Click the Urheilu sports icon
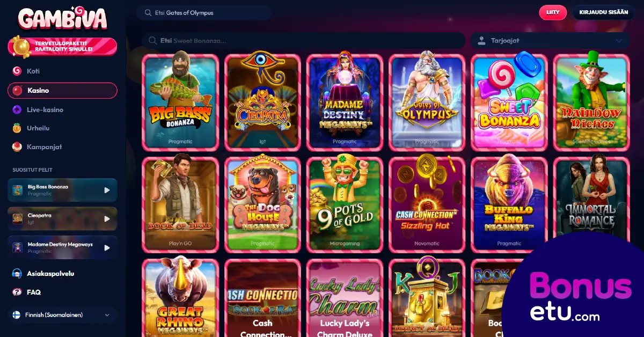Image resolution: width=644 pixels, height=337 pixels. click(17, 128)
